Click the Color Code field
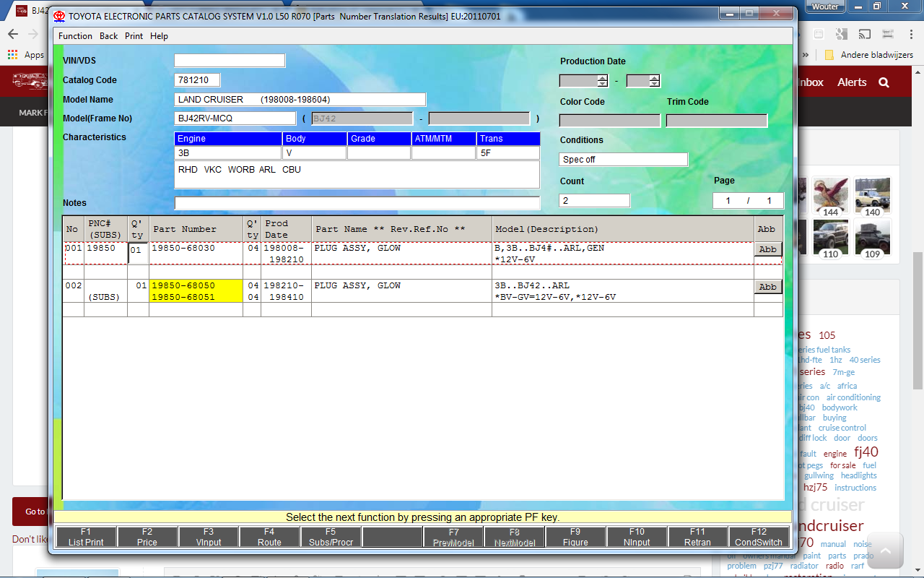Image resolution: width=924 pixels, height=578 pixels. point(609,121)
